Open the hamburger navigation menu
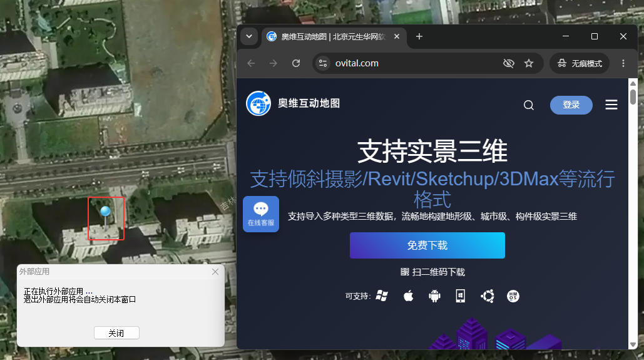 point(611,105)
